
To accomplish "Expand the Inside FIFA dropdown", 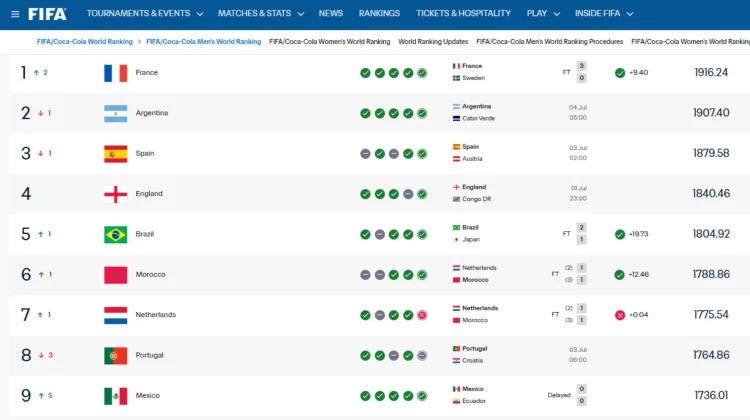I will coord(604,13).
